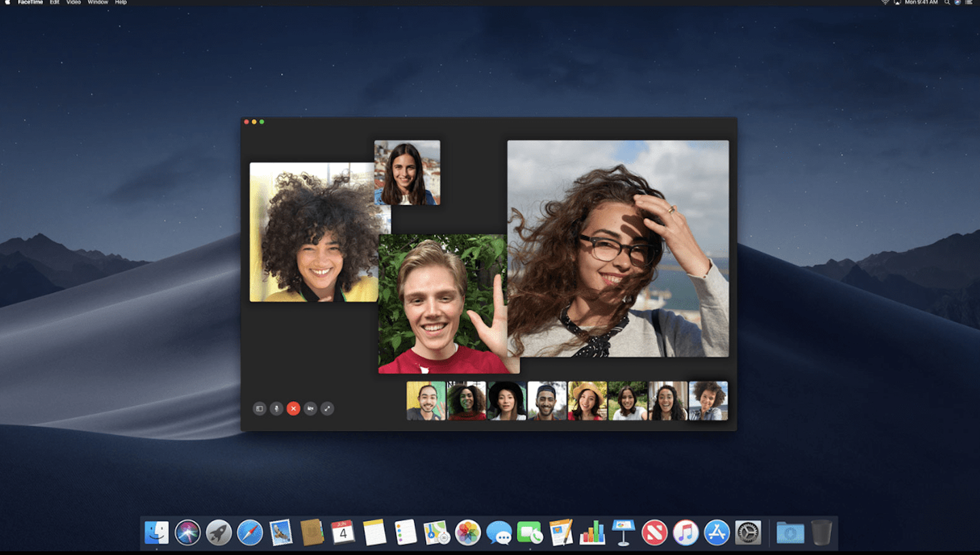Screen dimensions: 980x555
Task: Toggle the sidebar button in FaceTime controls
Action: (x=259, y=409)
